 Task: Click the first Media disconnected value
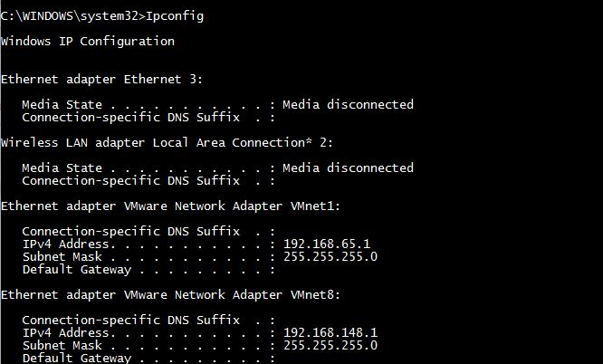(x=348, y=104)
